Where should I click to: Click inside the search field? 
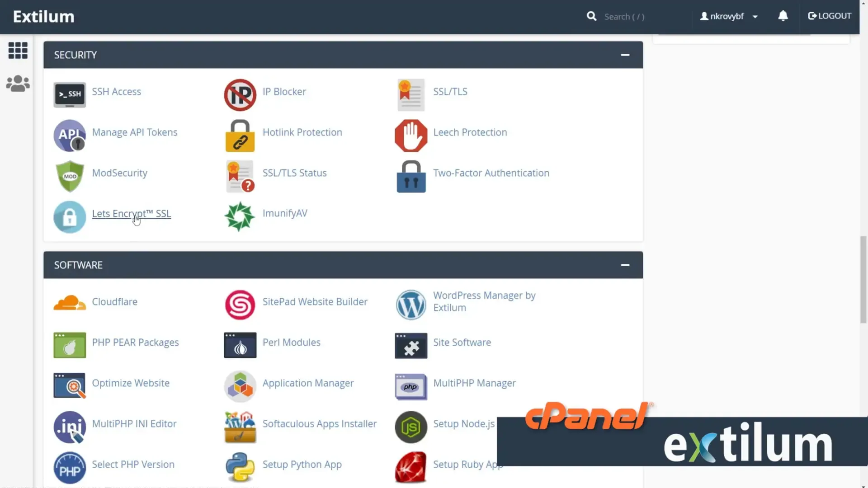tap(633, 16)
